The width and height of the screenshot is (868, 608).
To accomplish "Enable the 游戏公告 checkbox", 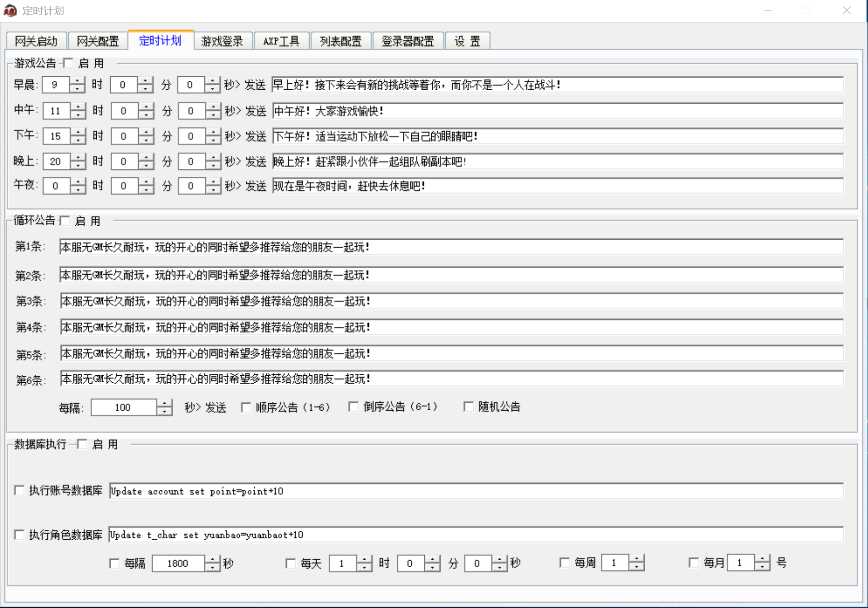I will [x=68, y=63].
